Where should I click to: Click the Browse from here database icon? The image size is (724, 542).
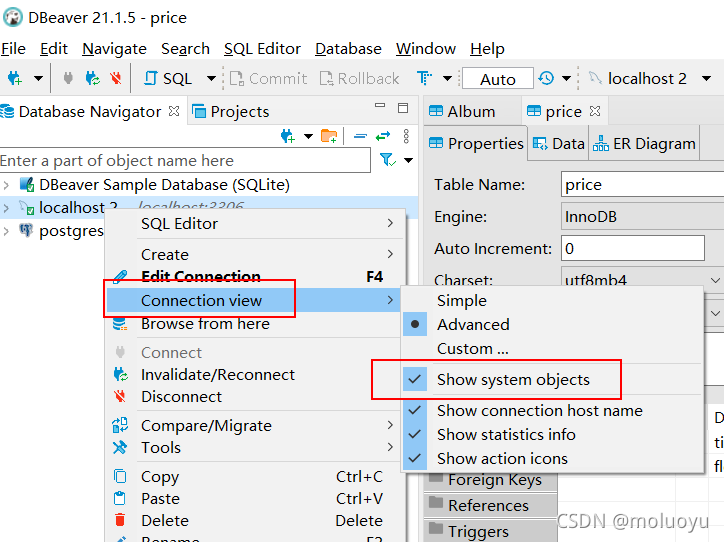pyautogui.click(x=120, y=324)
